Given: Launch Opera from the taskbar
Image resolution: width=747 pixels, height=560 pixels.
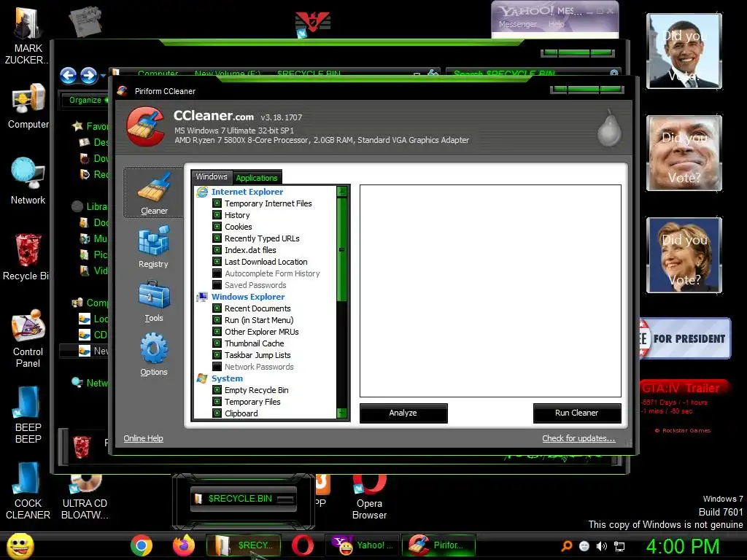Looking at the screenshot, I should pos(303,545).
